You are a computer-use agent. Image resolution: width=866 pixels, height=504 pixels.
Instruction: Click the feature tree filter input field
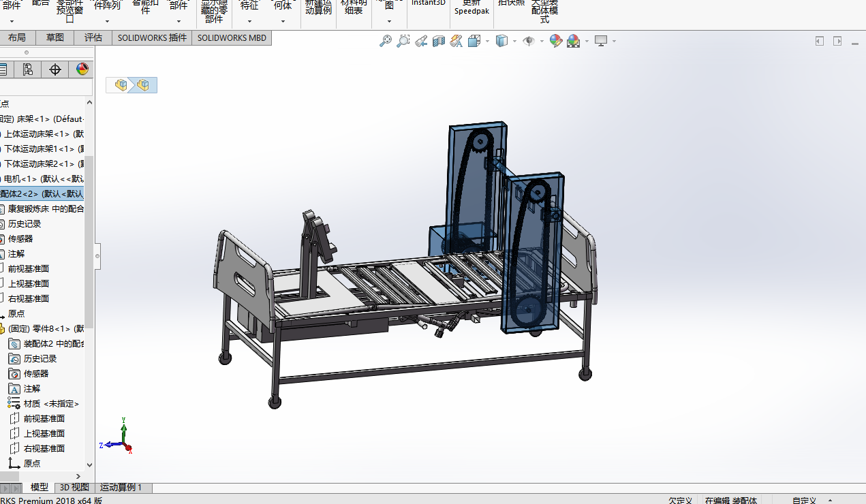tap(45, 88)
